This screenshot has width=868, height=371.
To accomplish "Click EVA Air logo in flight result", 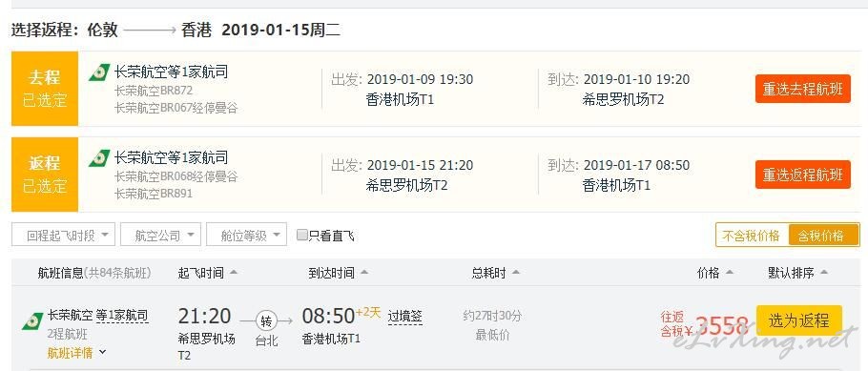I will 32,320.
